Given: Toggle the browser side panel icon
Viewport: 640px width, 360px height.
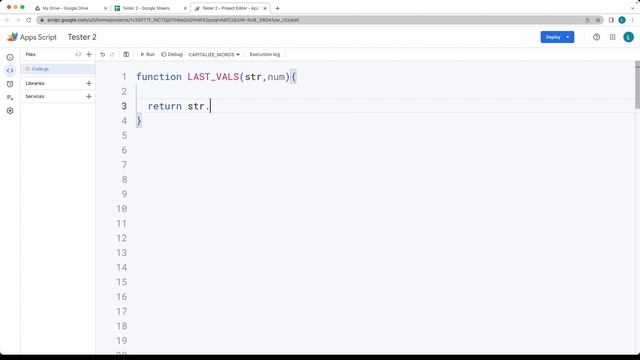Looking at the screenshot, I should [x=611, y=20].
